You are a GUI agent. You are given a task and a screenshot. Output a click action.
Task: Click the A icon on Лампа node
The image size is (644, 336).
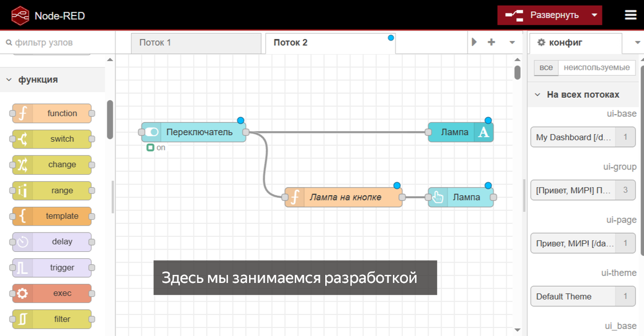click(484, 132)
